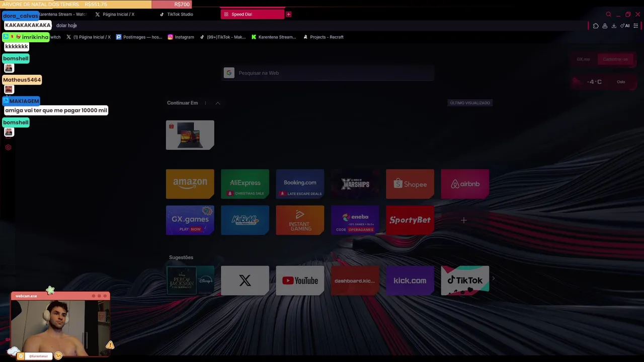Click the ÚLTIMO VISUALIZADO button
The height and width of the screenshot is (362, 644).
pos(470,103)
